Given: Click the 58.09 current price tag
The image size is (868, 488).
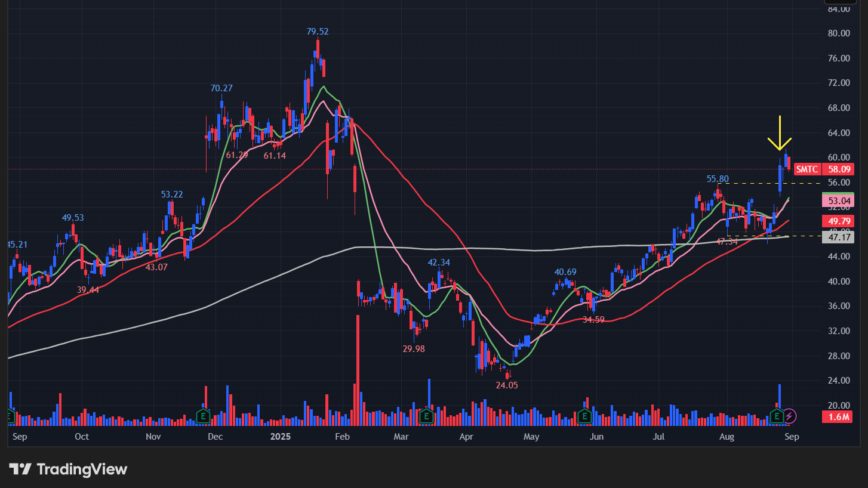Looking at the screenshot, I should coord(838,169).
